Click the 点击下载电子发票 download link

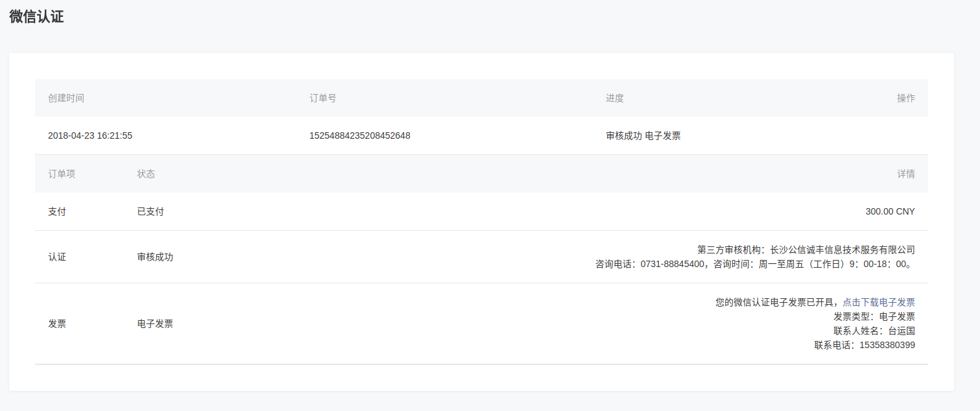click(879, 302)
